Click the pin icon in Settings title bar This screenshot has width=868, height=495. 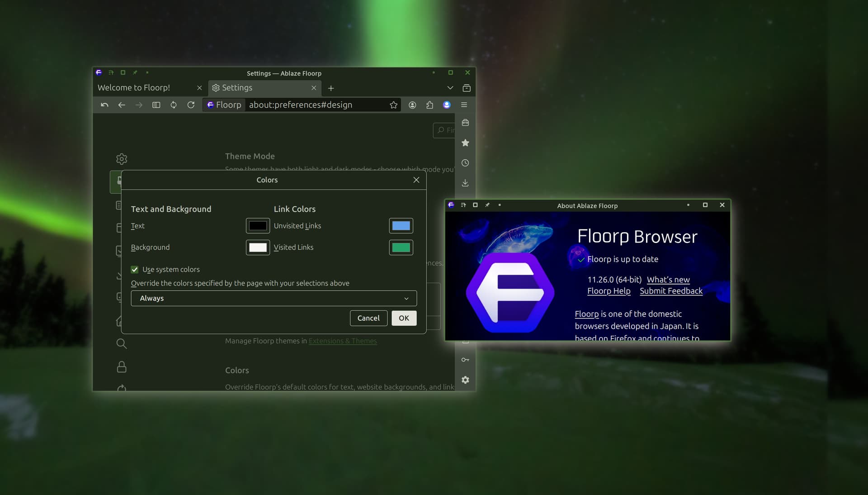(x=135, y=72)
